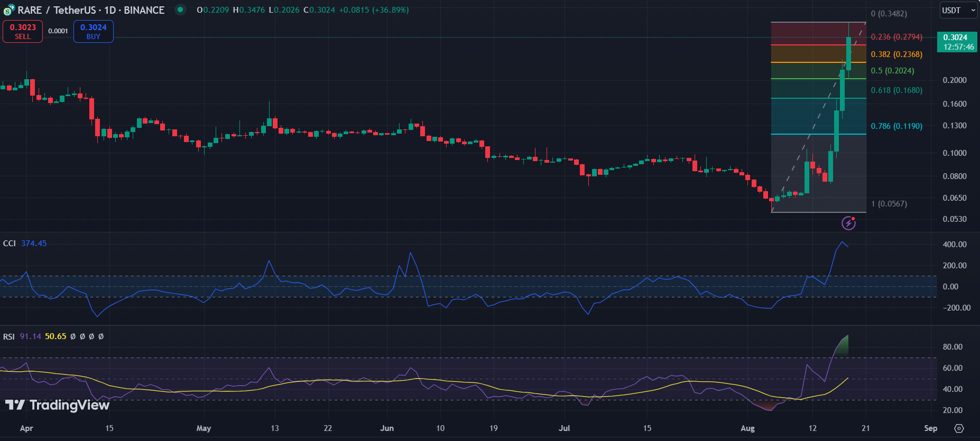This screenshot has height=441, width=980.
Task: Click the current price tag 0.3024
Action: 958,42
